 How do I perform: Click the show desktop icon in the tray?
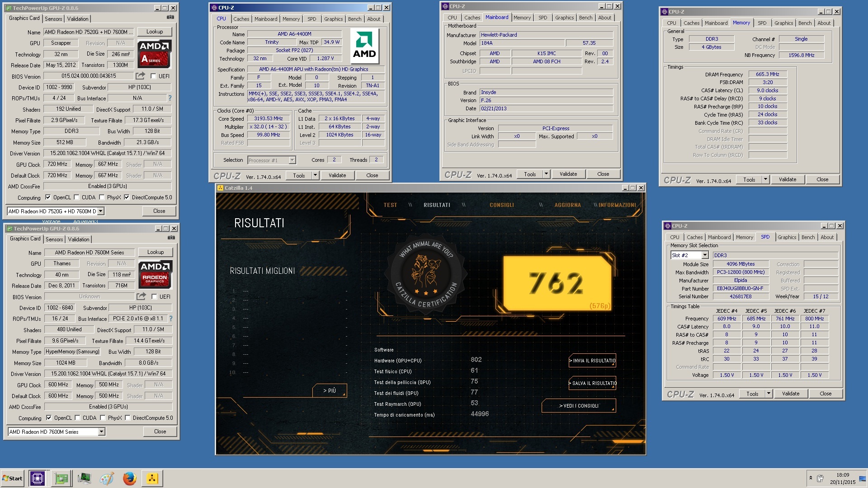point(863,478)
